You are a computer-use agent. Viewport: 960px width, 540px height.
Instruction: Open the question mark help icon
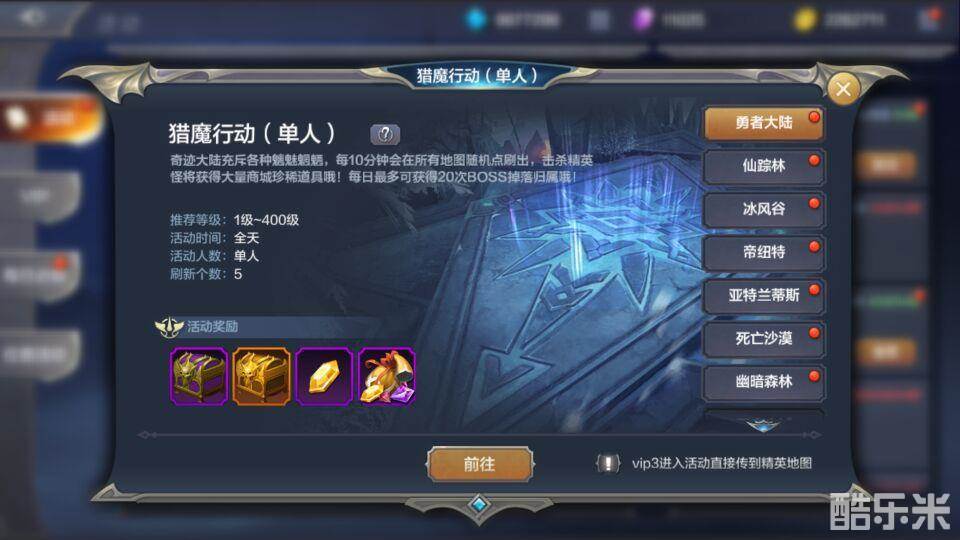385,134
